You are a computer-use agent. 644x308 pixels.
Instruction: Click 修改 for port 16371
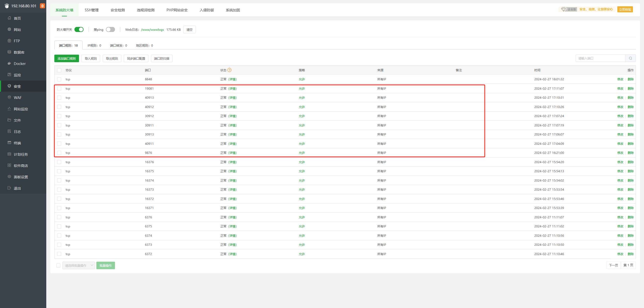pos(620,208)
